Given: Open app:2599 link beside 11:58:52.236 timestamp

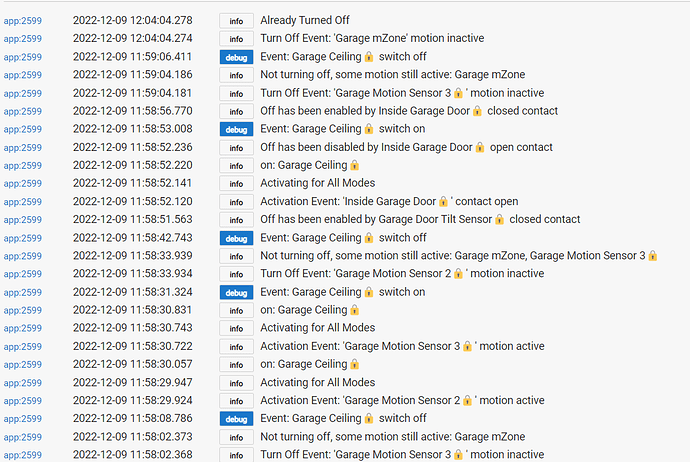Looking at the screenshot, I should click(x=21, y=147).
